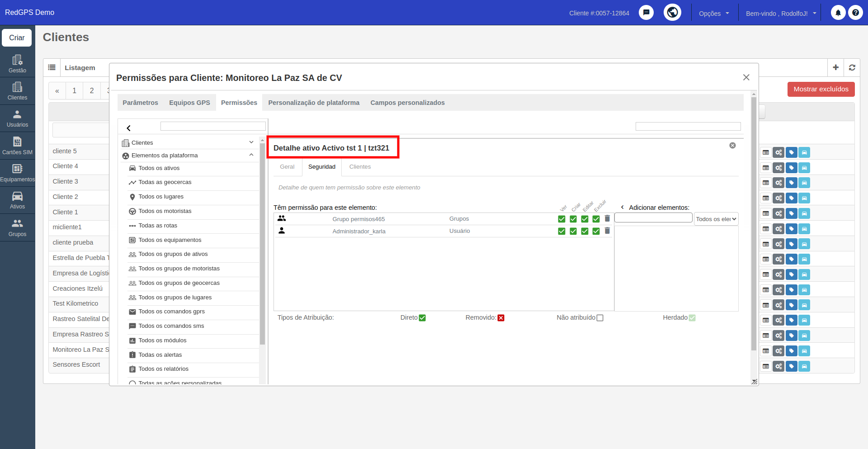This screenshot has width=868, height=449.
Task: Click the plus icon to add client
Action: [x=835, y=67]
